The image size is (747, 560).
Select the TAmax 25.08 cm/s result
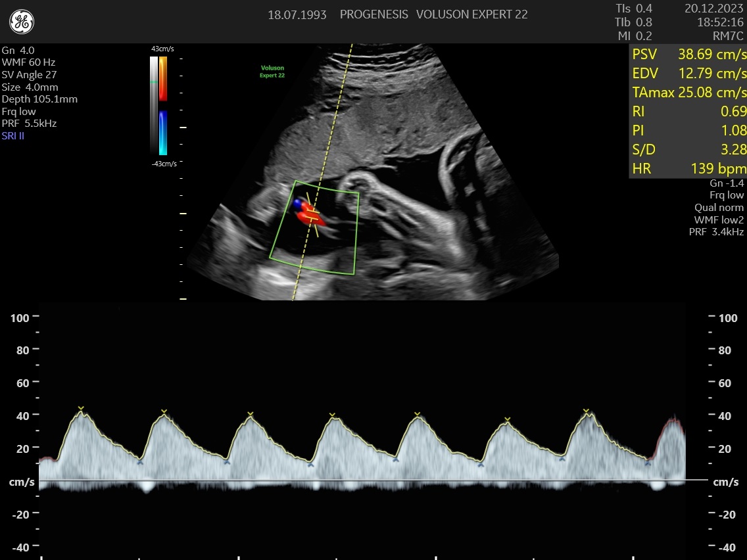tap(688, 92)
